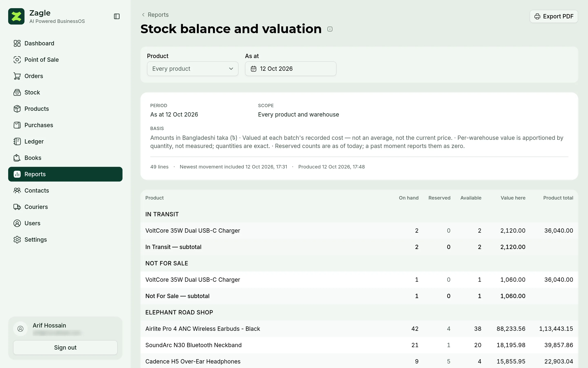Select the IN TRANSIT group heading
The width and height of the screenshot is (588, 368).
coord(162,214)
